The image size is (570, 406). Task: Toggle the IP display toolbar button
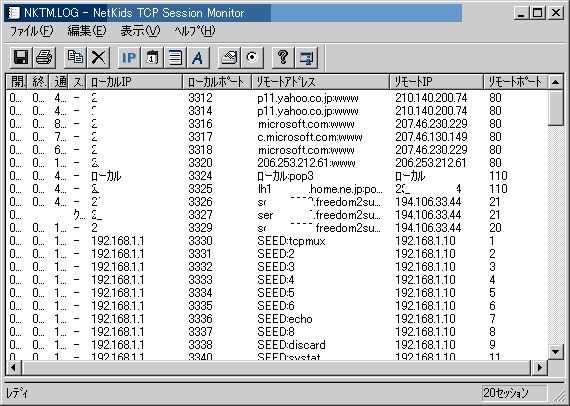[129, 57]
